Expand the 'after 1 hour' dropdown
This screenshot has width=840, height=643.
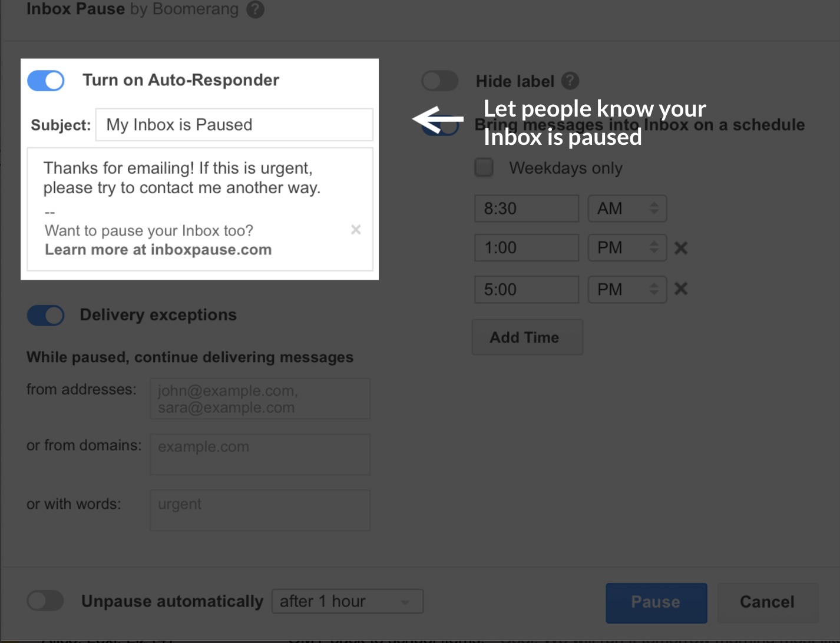click(x=347, y=601)
